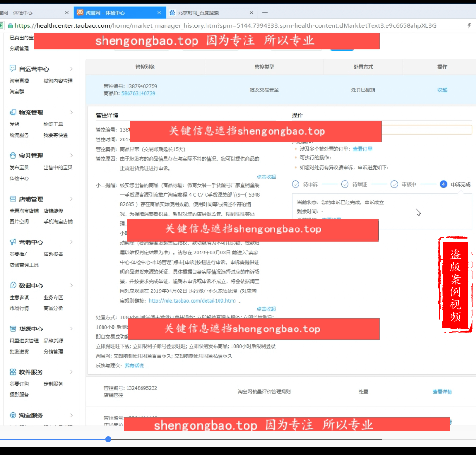Click 点击收起 below 小二提醒
The image size is (476, 455).
point(266,309)
